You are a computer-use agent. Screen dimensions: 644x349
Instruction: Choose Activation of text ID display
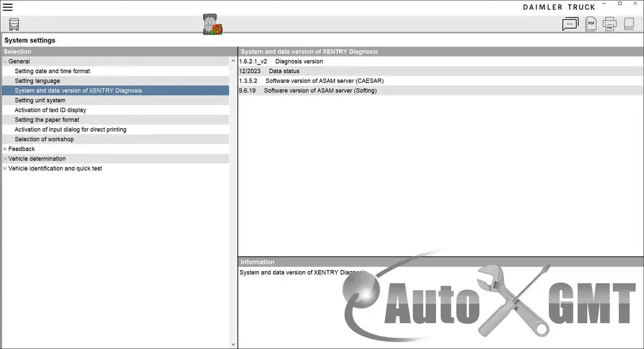[x=50, y=110]
